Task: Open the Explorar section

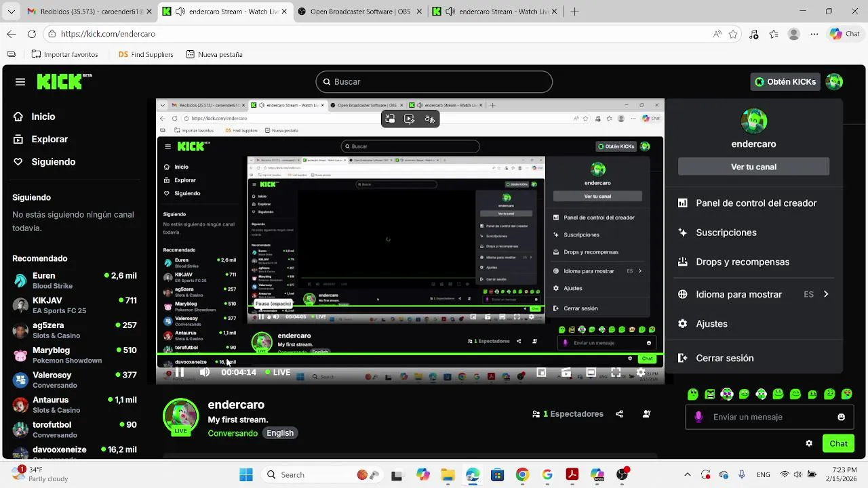Action: (x=41, y=139)
